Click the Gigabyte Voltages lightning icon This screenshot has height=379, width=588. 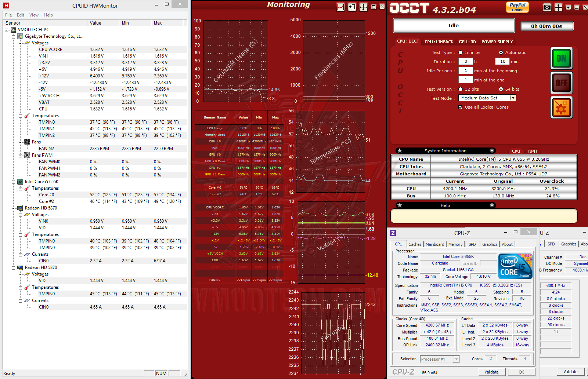27,43
